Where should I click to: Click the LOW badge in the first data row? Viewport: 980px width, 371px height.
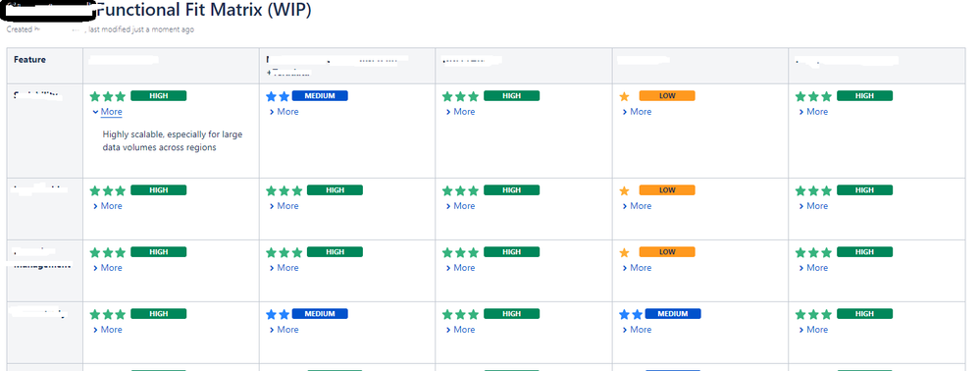pos(667,96)
